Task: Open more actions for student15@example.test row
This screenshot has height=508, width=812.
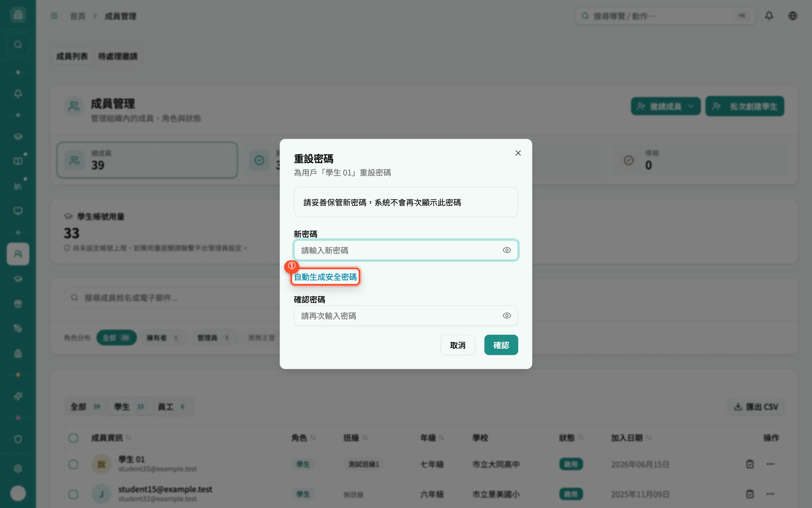Action: click(770, 494)
